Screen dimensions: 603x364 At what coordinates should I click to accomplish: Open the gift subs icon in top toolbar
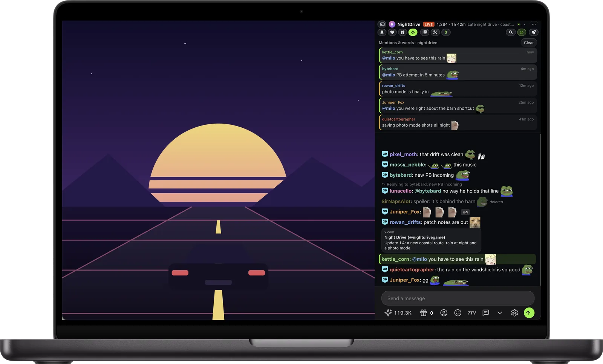point(403,32)
